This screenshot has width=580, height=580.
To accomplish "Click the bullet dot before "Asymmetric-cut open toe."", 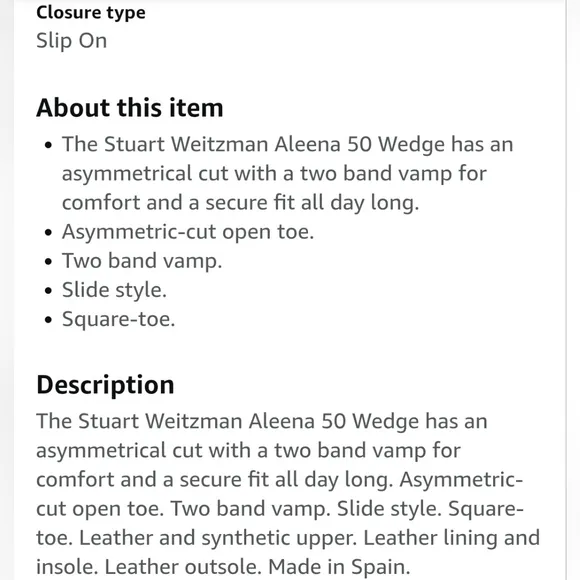I will tap(48, 233).
